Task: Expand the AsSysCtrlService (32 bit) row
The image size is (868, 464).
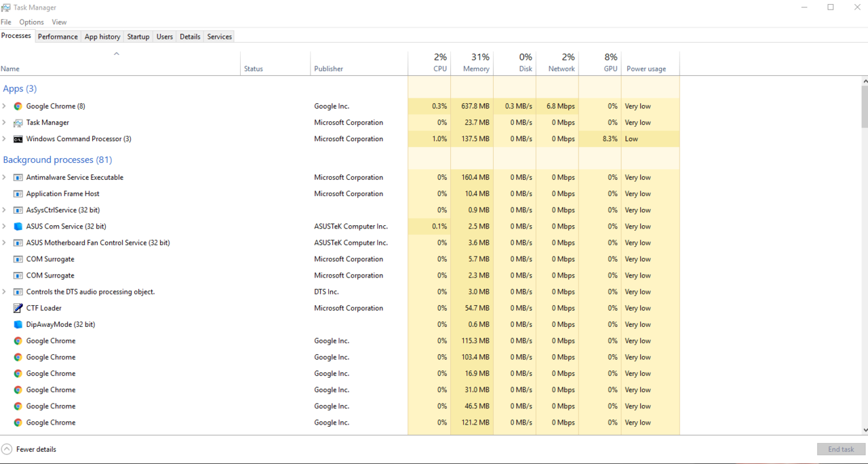Action: click(4, 210)
